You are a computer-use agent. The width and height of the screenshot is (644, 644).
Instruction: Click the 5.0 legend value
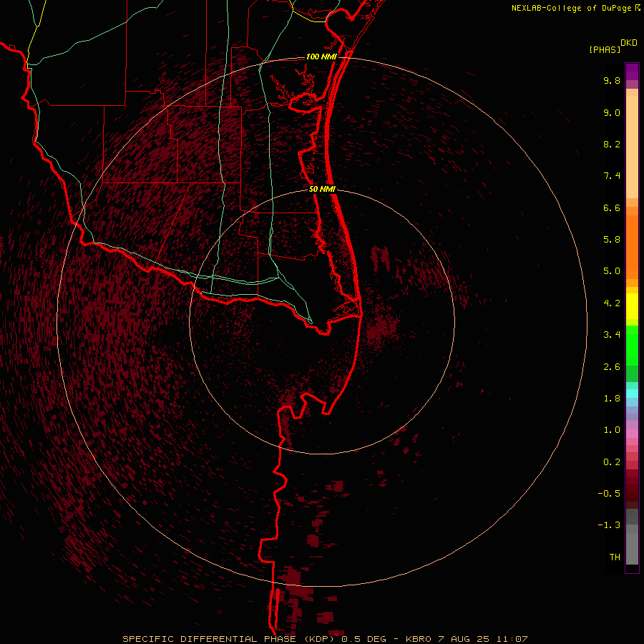click(x=612, y=271)
